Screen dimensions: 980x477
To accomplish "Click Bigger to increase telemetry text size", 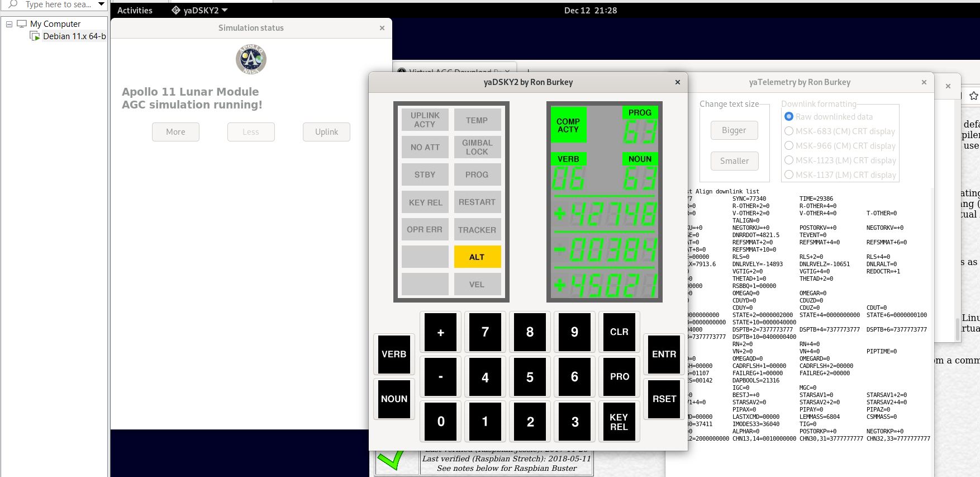I will tap(734, 130).
